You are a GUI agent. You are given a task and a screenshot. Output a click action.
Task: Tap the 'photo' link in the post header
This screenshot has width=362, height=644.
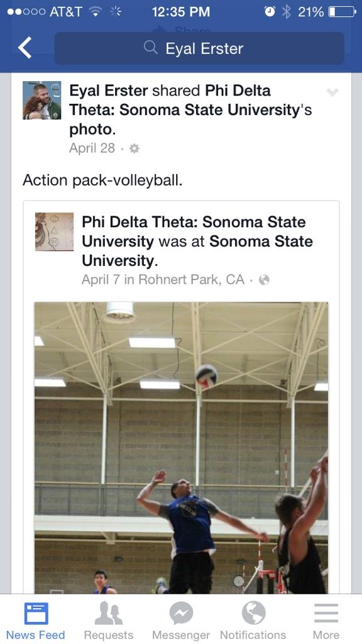[90, 130]
